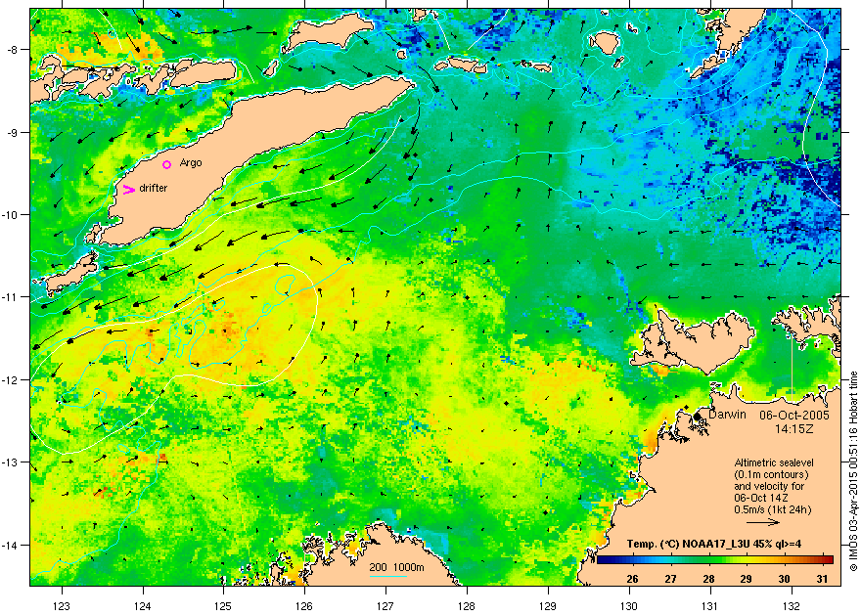Click the latitude axis label '-10'

[11, 214]
